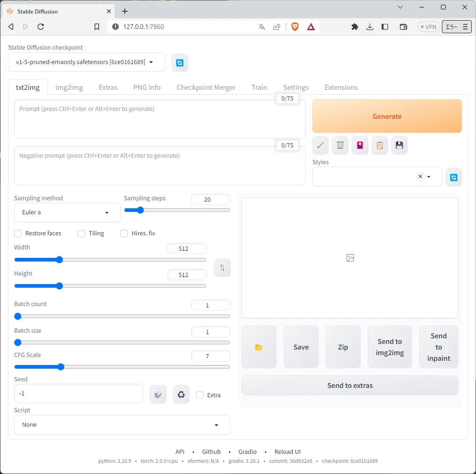Image resolution: width=476 pixels, height=474 pixels.
Task: Open the output folder with folder icon
Action: click(x=259, y=347)
